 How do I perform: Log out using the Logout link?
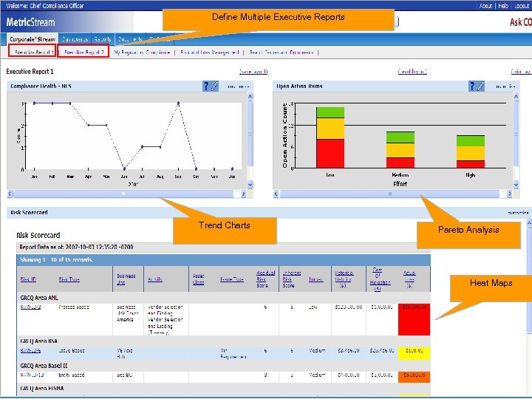tap(522, 5)
